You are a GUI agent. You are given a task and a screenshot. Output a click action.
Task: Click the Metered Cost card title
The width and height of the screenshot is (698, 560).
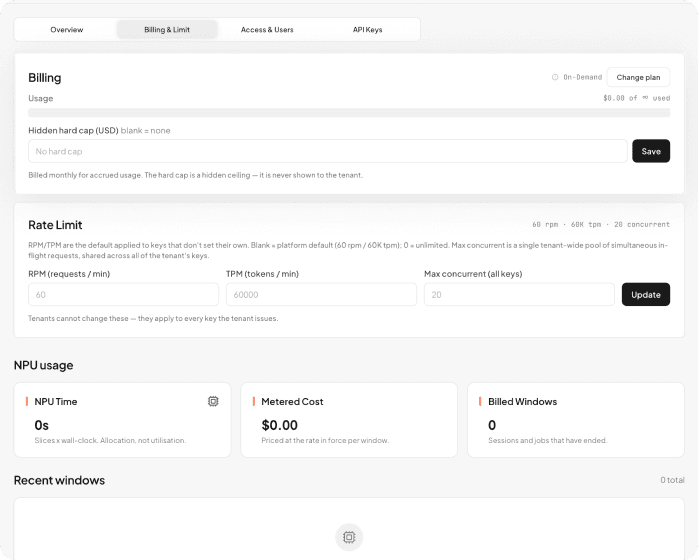292,402
